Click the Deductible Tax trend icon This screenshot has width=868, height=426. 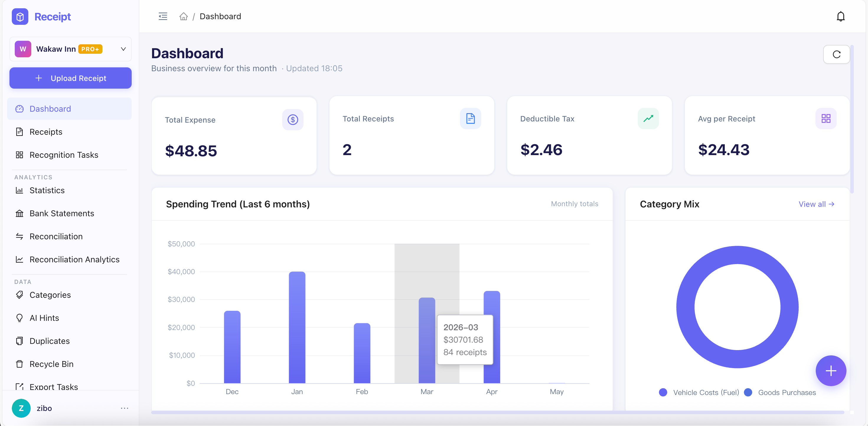click(648, 118)
